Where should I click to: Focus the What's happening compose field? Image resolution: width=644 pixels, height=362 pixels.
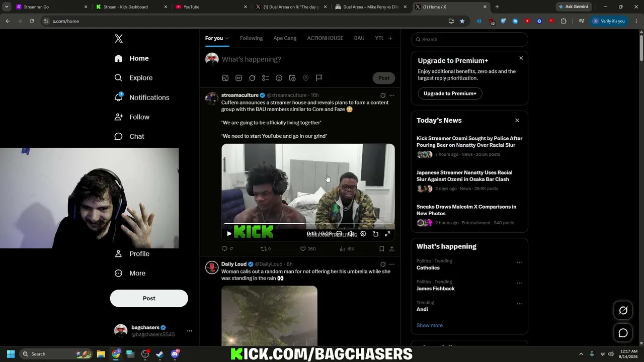[308, 59]
